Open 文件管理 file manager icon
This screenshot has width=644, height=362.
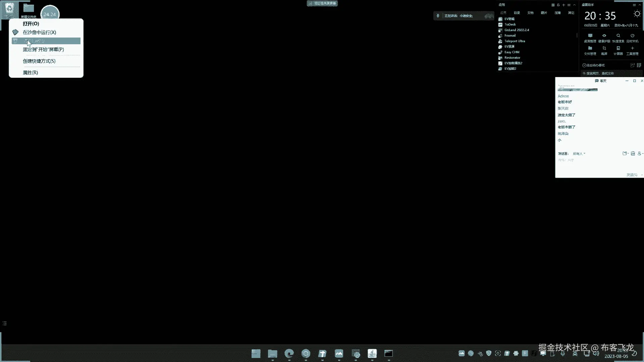click(590, 49)
